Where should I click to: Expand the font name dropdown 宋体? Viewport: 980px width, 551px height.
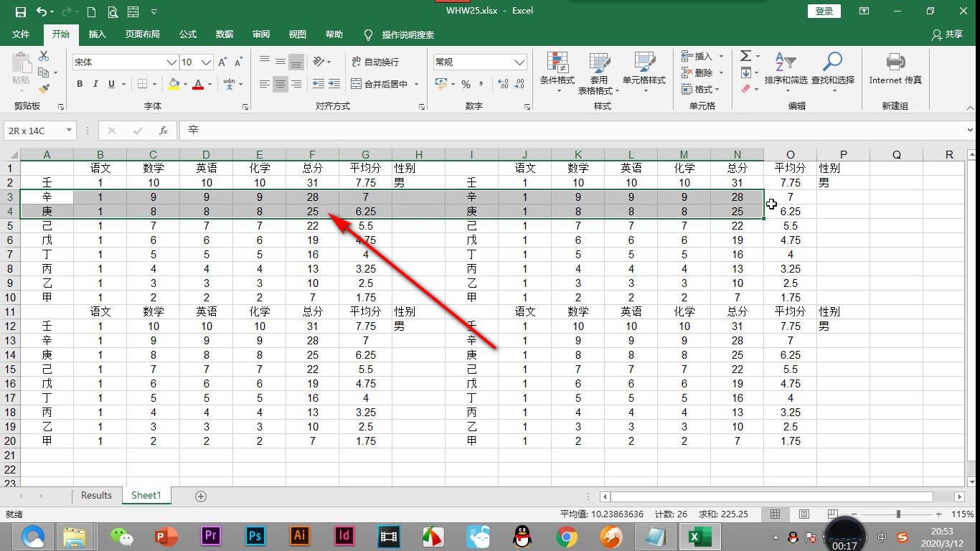tap(171, 62)
